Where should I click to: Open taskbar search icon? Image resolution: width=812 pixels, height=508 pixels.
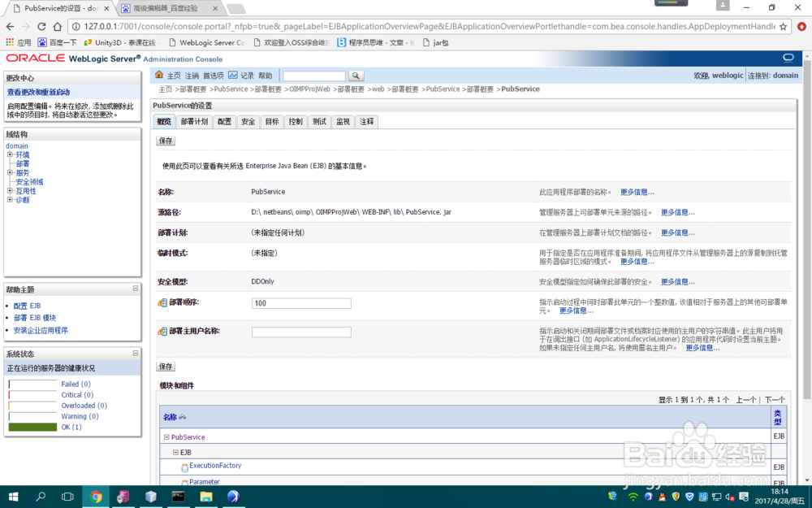41,497
